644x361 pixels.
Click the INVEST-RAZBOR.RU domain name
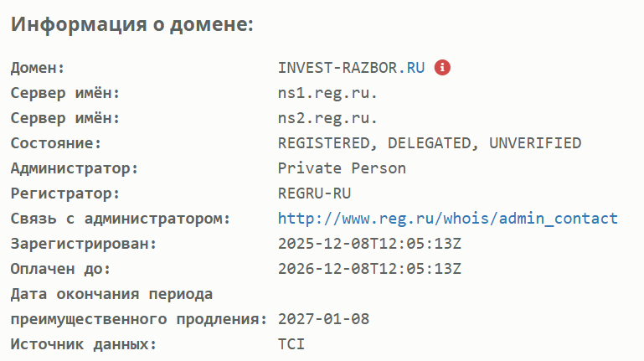352,68
